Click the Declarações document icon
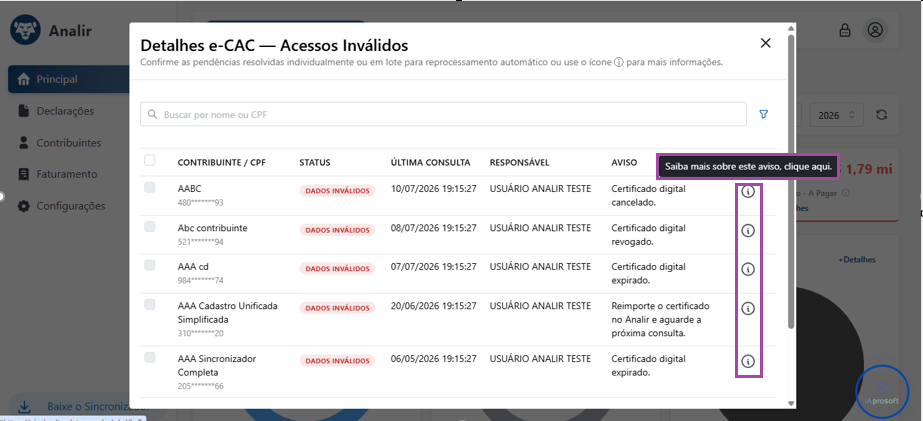This screenshot has height=421, width=923. click(24, 111)
